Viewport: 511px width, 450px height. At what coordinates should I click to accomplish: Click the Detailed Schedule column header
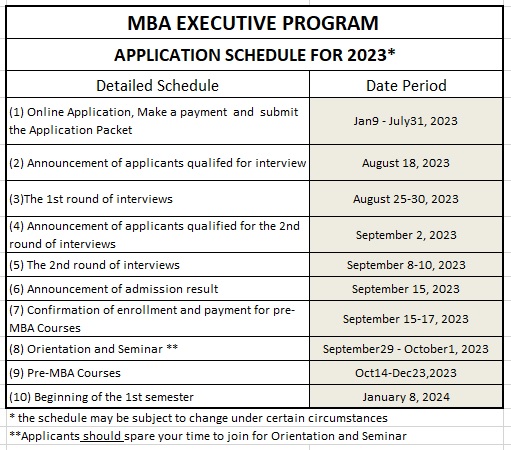coord(158,85)
